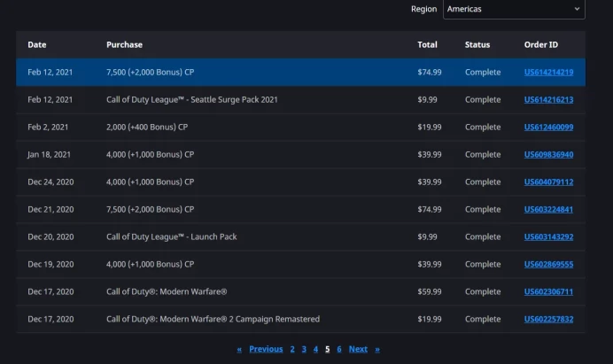Click the Dec 24, 2020 date cell
This screenshot has height=364, width=613.
(50, 182)
